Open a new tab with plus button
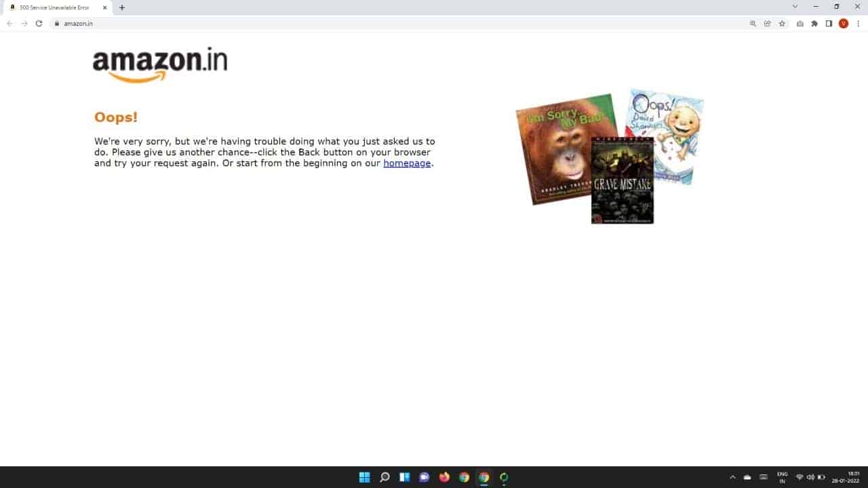Image resolution: width=868 pixels, height=488 pixels. pyautogui.click(x=122, y=7)
